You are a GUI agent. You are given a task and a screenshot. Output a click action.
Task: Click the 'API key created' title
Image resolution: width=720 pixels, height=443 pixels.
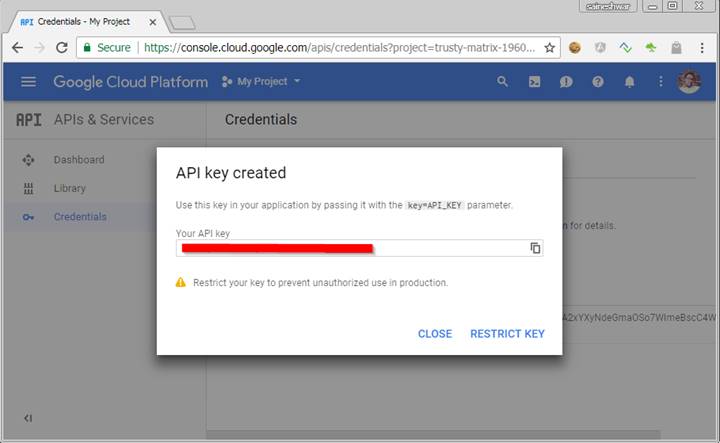[231, 173]
